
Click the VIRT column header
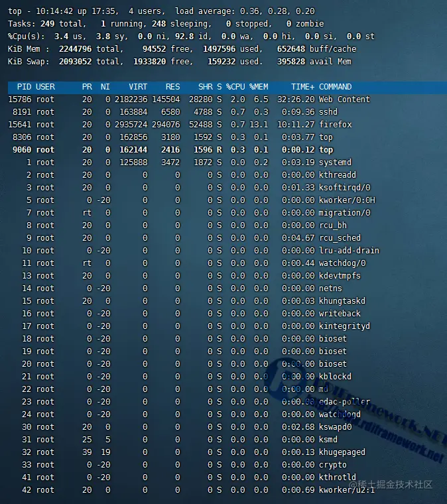click(138, 87)
